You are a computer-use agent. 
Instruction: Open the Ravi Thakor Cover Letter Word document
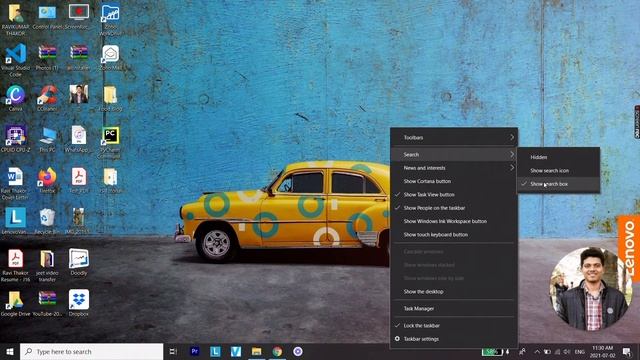tap(16, 183)
